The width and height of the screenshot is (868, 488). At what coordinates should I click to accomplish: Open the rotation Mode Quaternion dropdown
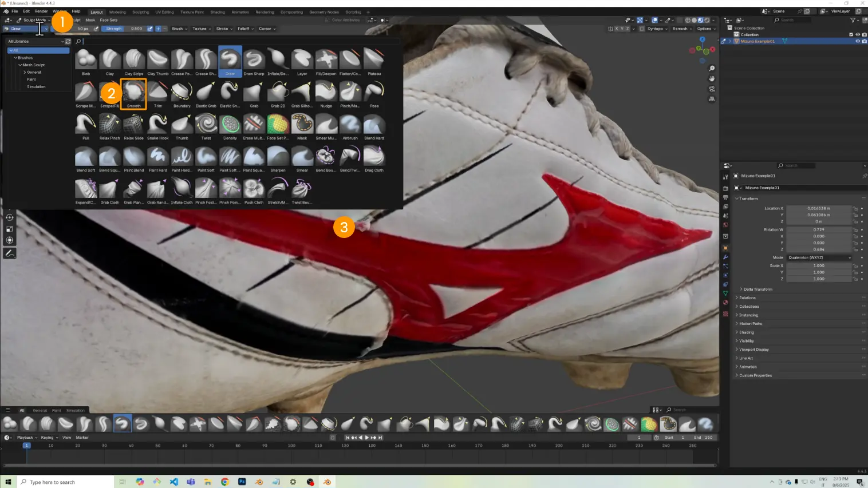pos(819,257)
